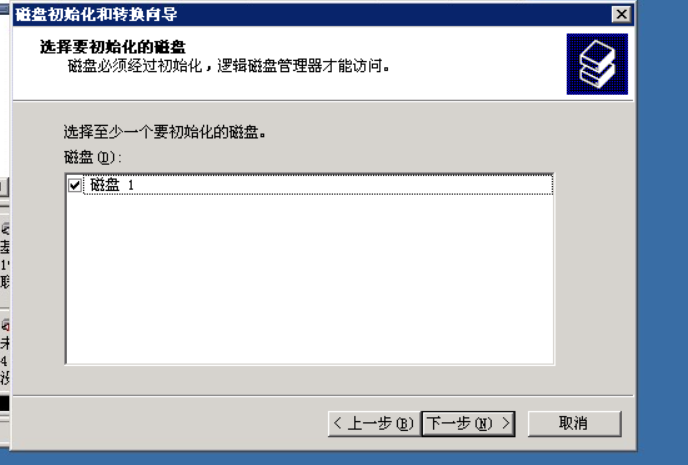
Task: Click the 磁盘(D): list label
Action: click(x=92, y=157)
